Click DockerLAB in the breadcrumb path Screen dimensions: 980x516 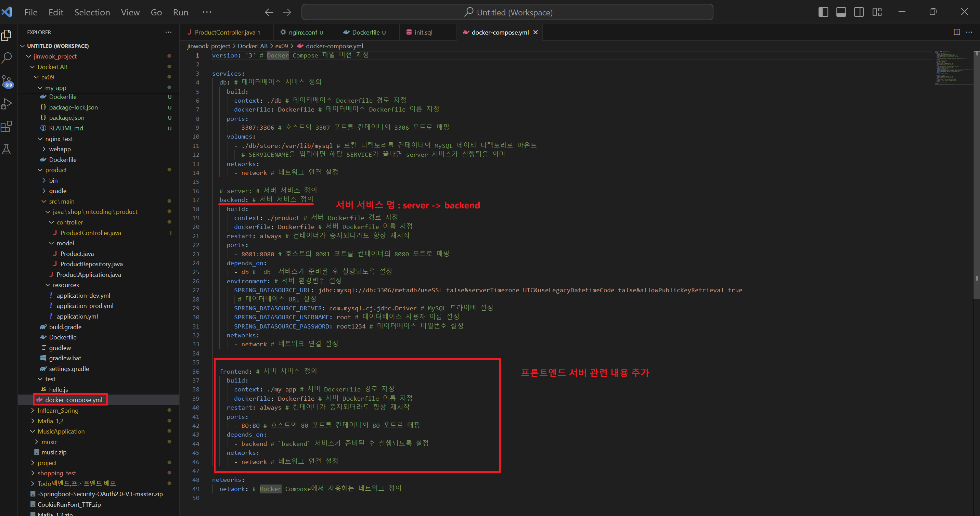tap(252, 46)
